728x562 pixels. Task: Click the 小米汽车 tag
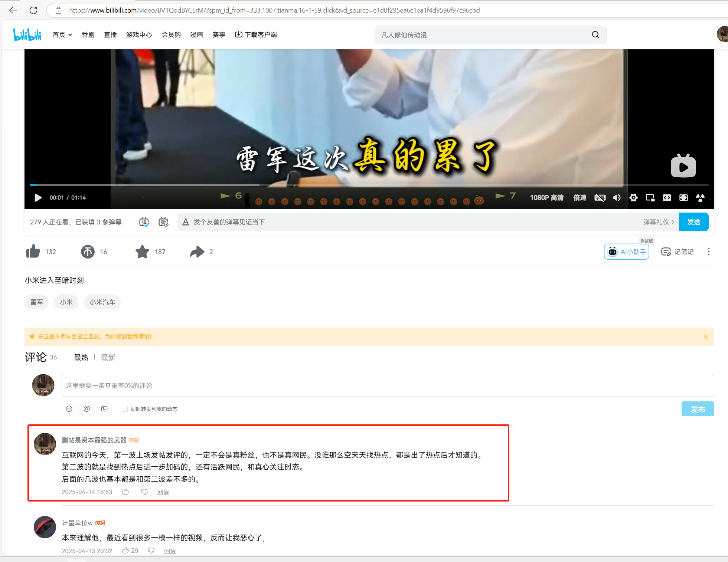coord(102,302)
